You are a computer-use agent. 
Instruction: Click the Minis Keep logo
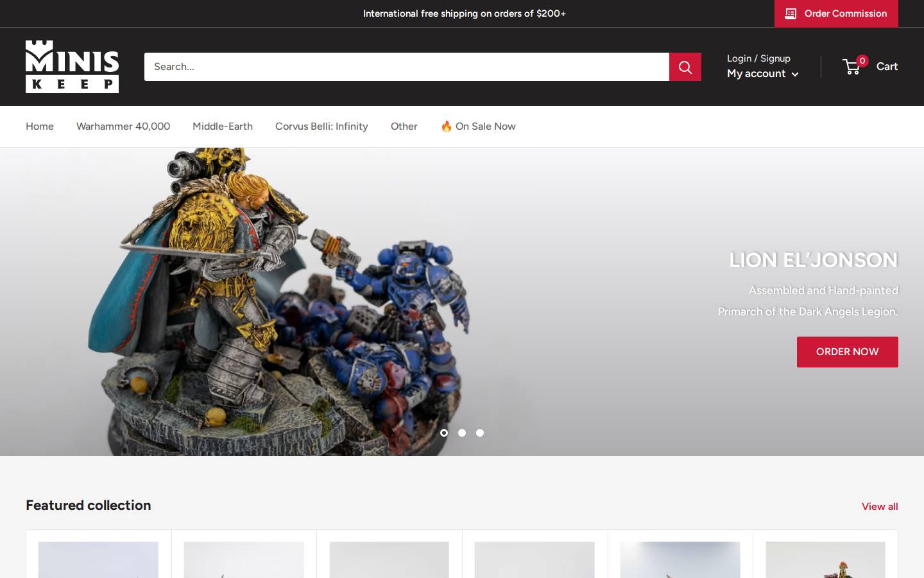pyautogui.click(x=72, y=67)
